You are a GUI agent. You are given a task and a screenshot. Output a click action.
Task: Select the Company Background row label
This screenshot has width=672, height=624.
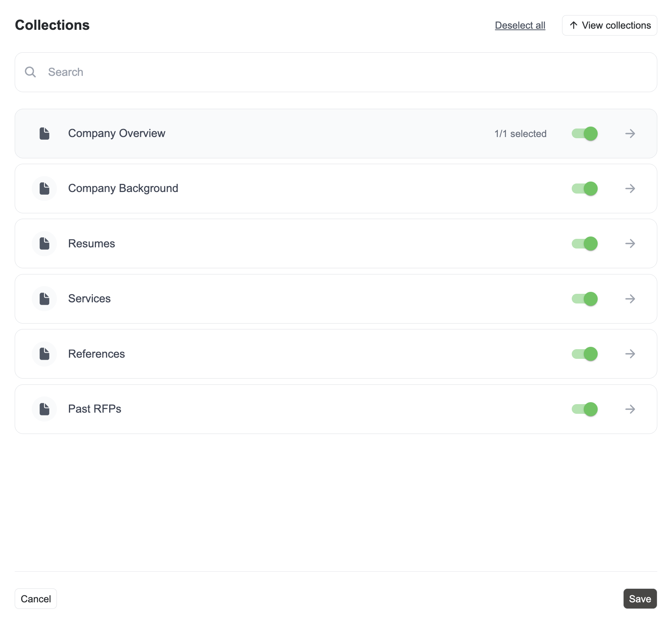(123, 189)
